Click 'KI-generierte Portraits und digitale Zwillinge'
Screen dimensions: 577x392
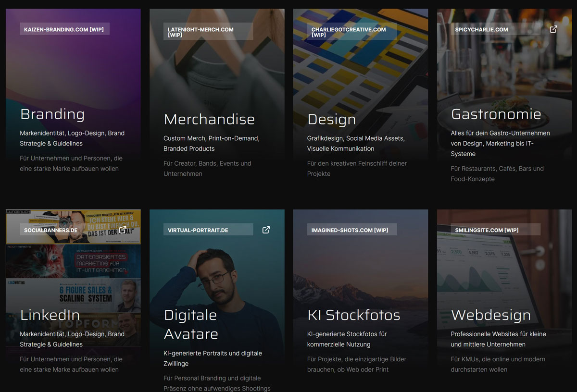213,358
